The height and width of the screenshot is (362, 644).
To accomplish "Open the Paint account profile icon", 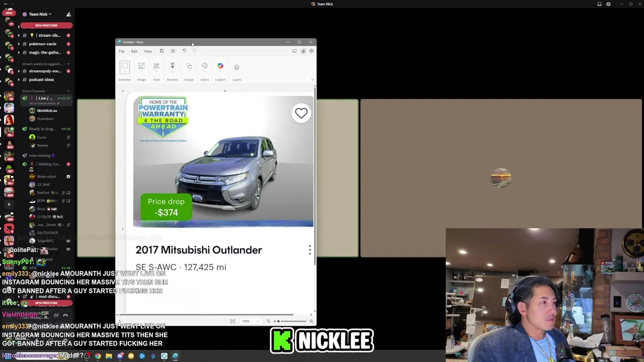I will 303,51.
